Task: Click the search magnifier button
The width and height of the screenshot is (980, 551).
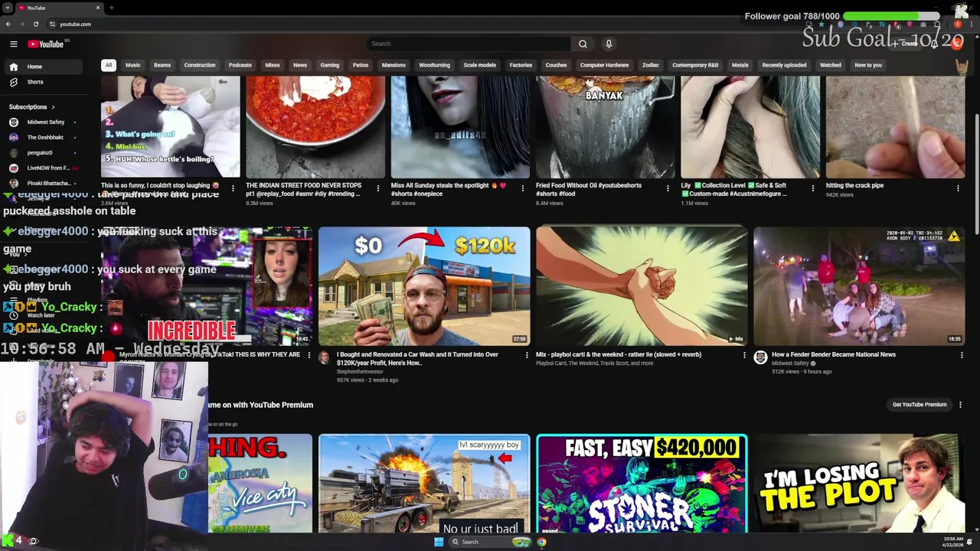Action: point(583,44)
